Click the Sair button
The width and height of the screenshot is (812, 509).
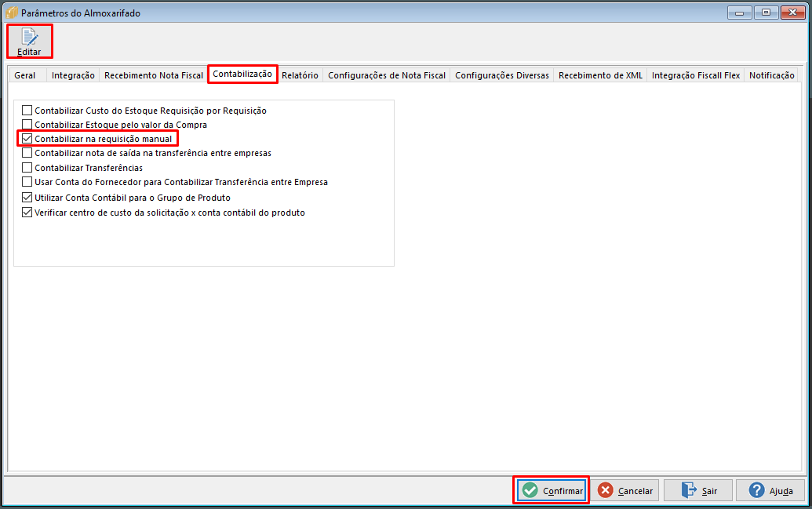pos(698,490)
